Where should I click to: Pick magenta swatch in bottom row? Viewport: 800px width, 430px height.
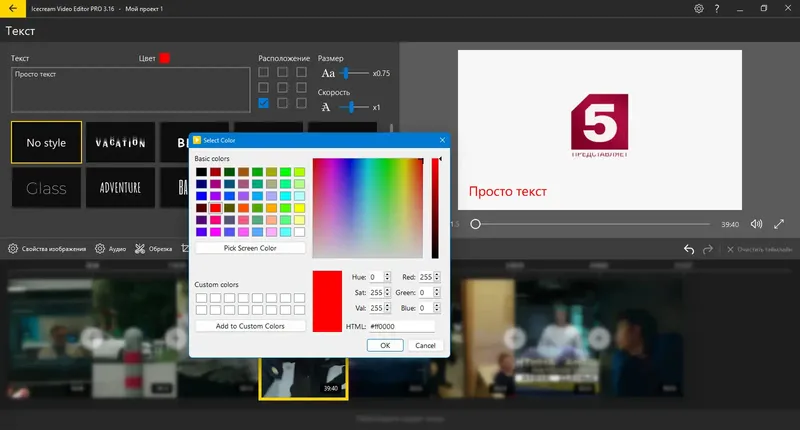tap(215, 232)
